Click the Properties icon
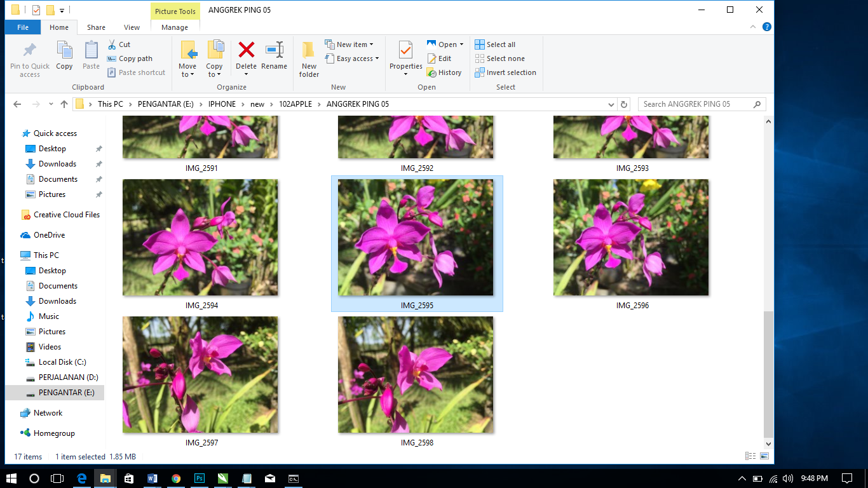Screen dimensions: 868x488 [405, 51]
